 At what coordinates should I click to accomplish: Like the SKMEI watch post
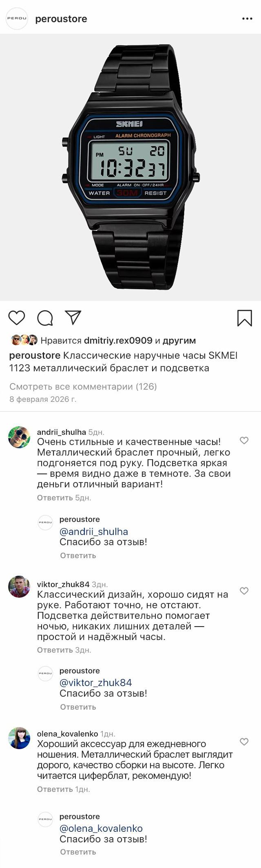pyautogui.click(x=17, y=318)
